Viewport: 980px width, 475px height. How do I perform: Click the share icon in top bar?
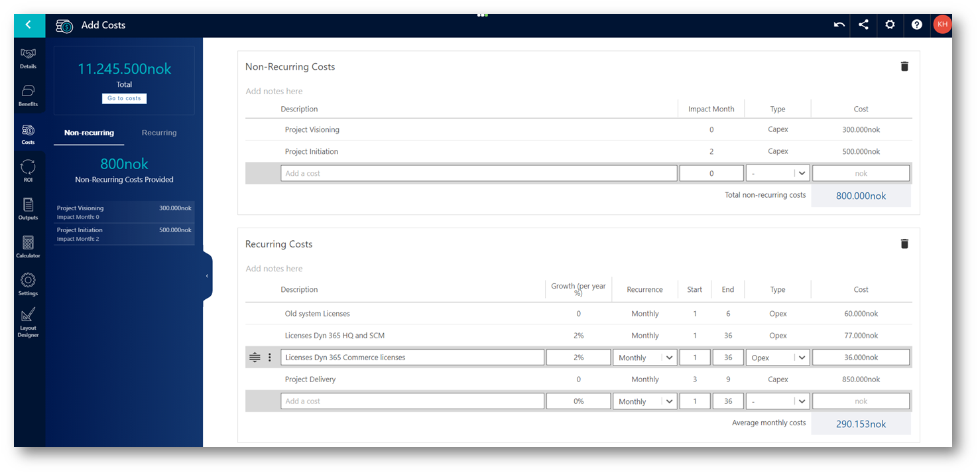863,25
